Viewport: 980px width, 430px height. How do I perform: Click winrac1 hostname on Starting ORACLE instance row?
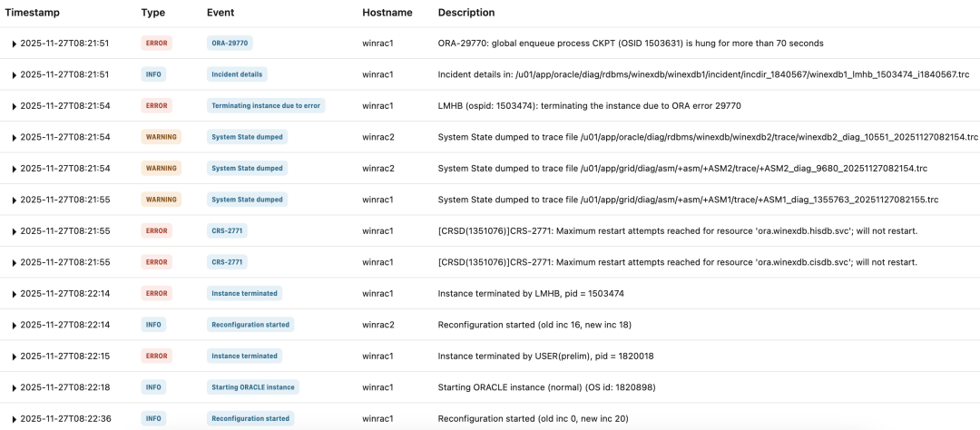point(377,387)
